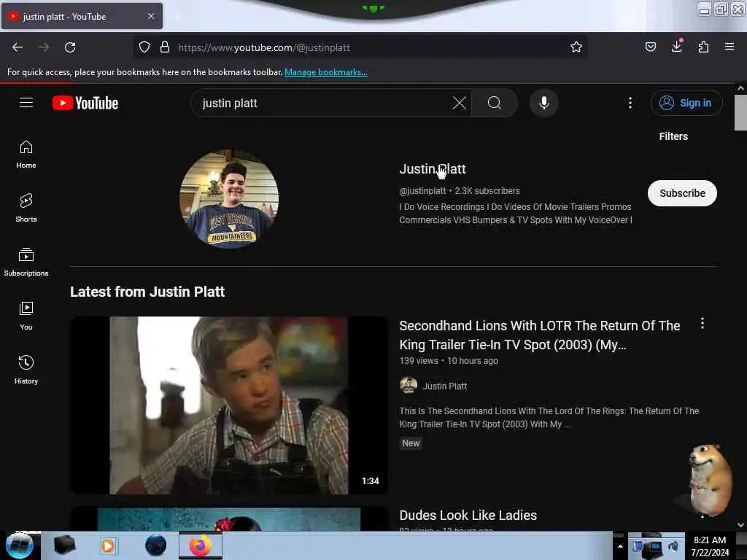Go forward in browser
The height and width of the screenshot is (560, 747).
[x=43, y=47]
